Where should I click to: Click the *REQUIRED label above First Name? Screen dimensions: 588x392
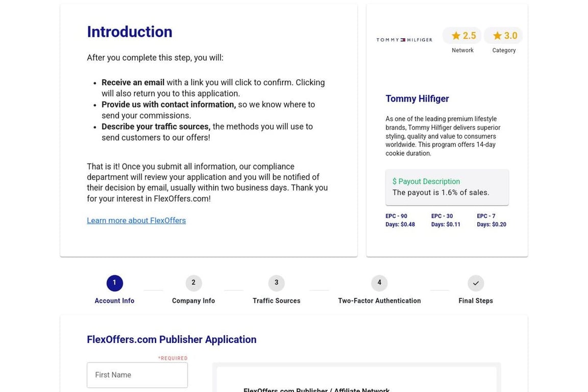pos(173,358)
